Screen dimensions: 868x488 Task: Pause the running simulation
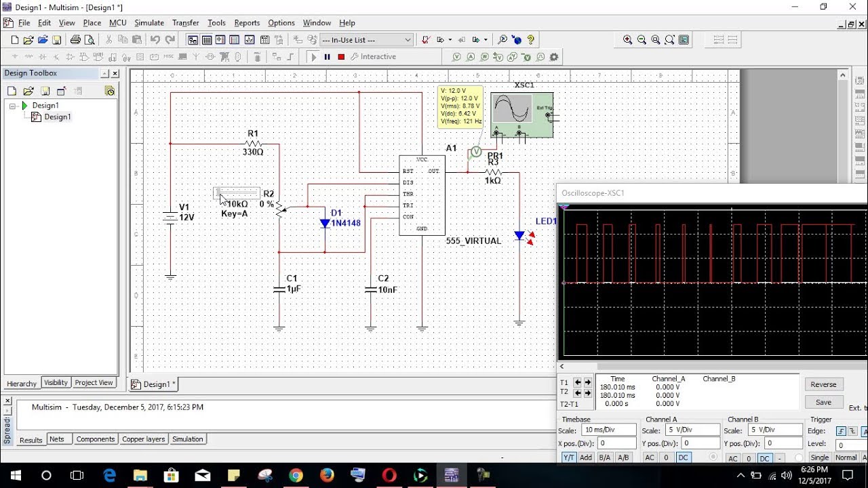pos(327,57)
